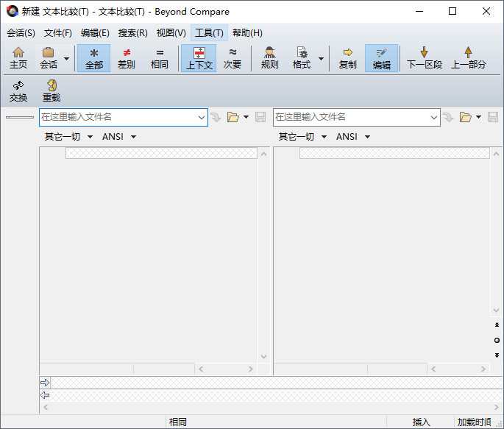Image resolution: width=504 pixels, height=429 pixels.
Task: Click the left pane save disk icon
Action: tap(260, 117)
